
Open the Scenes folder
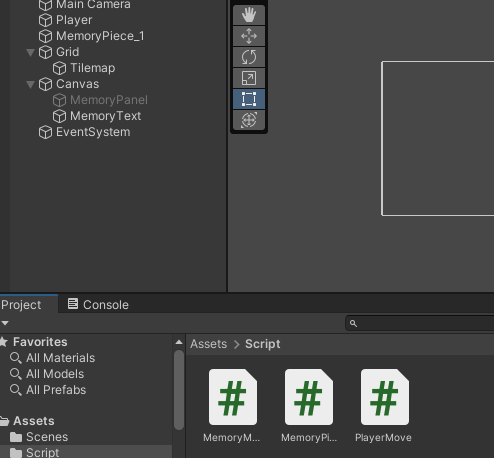click(47, 437)
